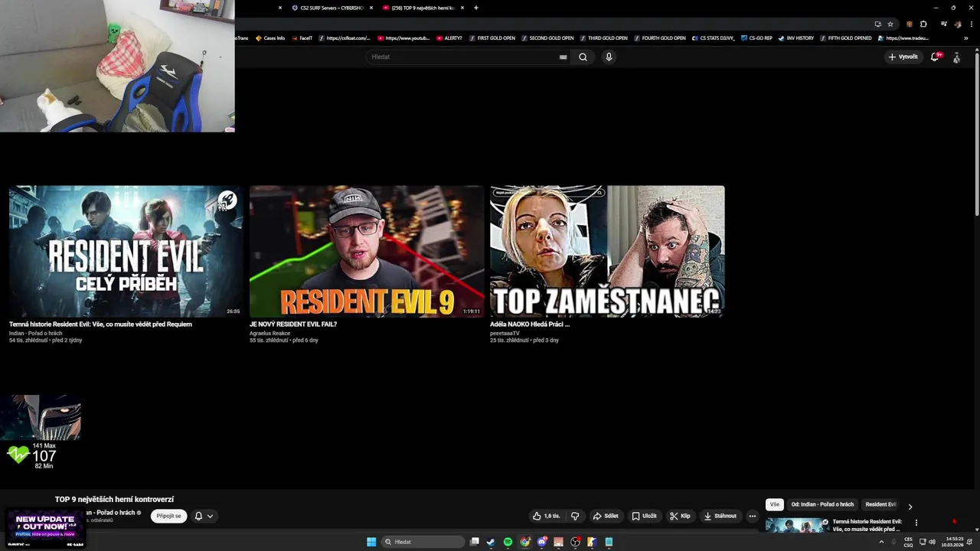The width and height of the screenshot is (980, 551).
Task: Open more options for Temná historie sidebar video
Action: point(916,523)
